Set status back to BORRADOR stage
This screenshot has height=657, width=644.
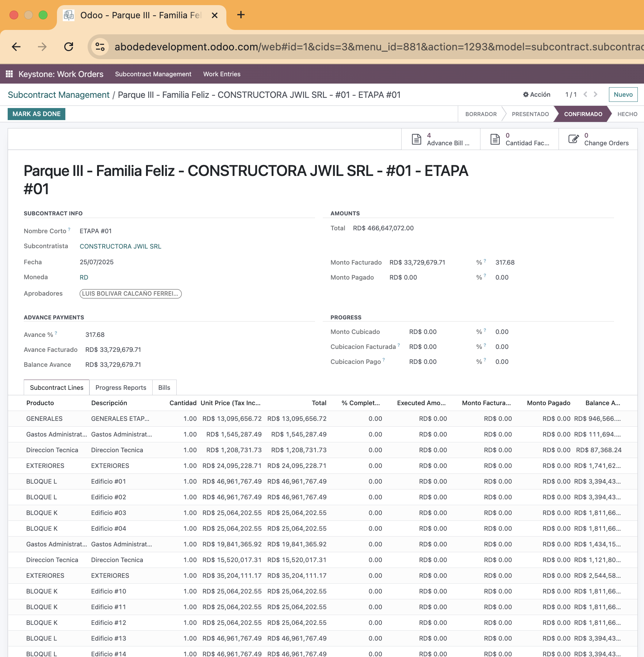coord(481,114)
